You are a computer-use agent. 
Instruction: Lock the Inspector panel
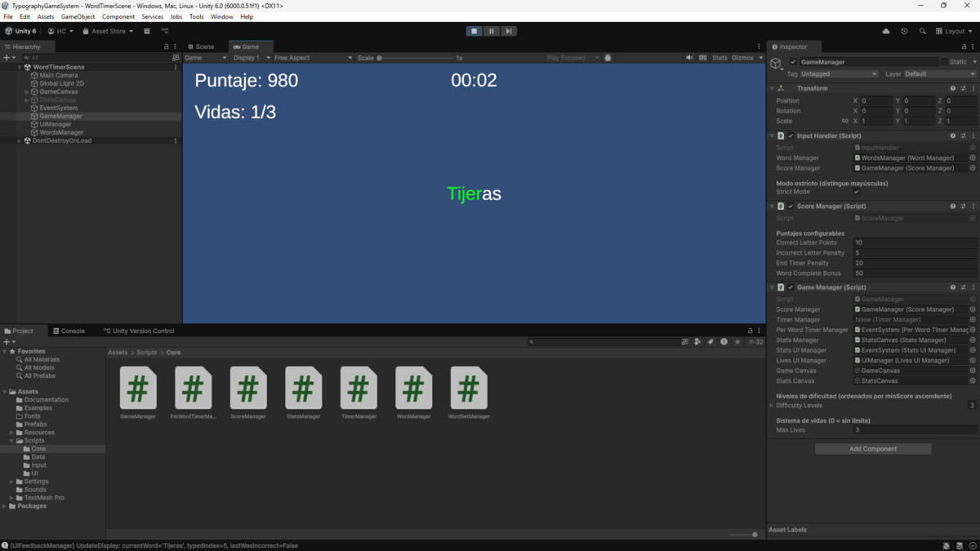964,47
